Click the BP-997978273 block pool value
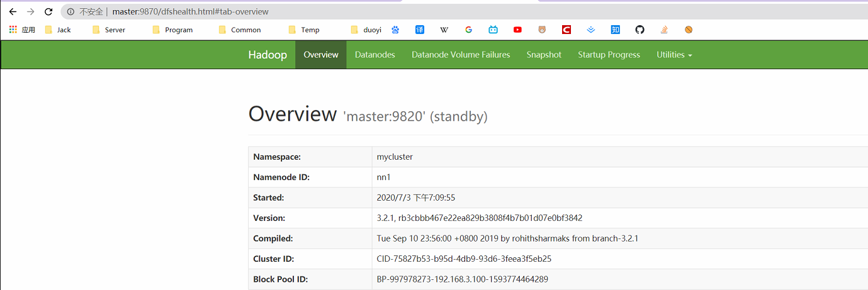This screenshot has width=868, height=290. 462,279
